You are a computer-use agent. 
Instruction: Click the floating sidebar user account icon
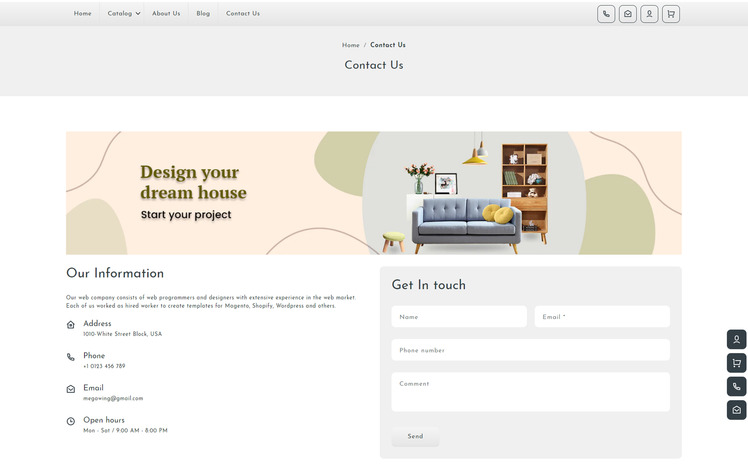click(737, 340)
